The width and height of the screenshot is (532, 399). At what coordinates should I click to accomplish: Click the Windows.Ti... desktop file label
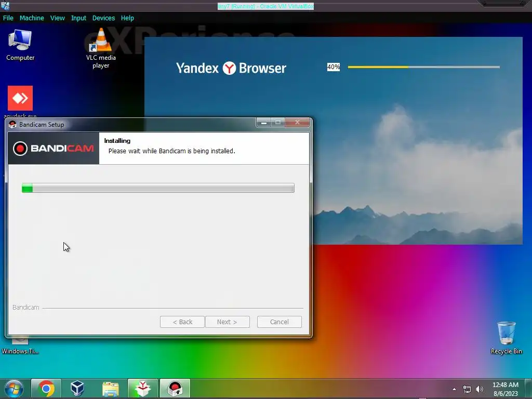20,351
